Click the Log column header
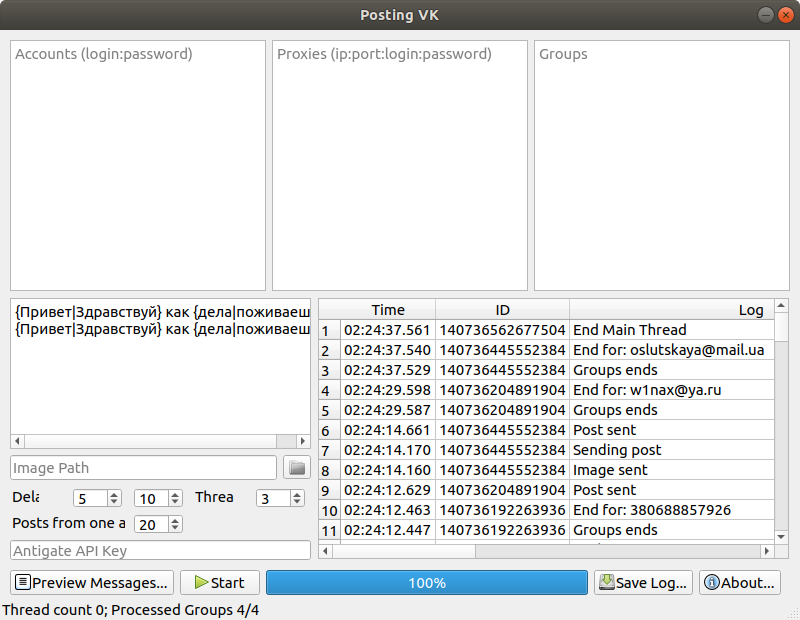 point(671,310)
